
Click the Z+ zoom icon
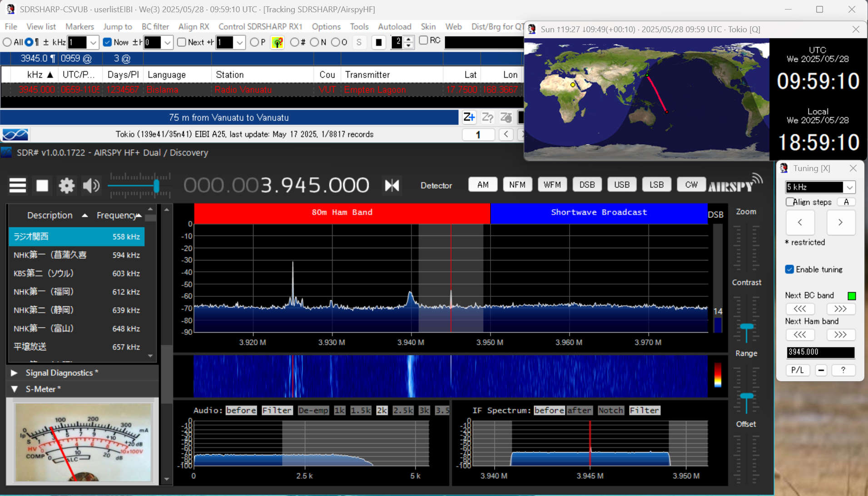coord(469,118)
